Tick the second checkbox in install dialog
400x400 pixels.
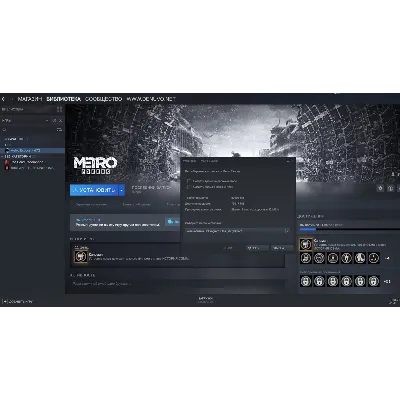coord(189,187)
